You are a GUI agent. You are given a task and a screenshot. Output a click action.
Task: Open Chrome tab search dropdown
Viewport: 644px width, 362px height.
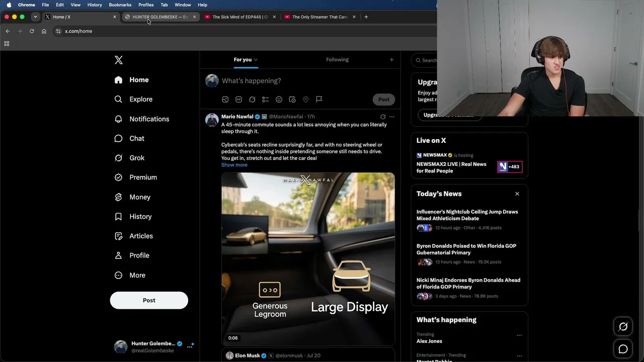click(x=35, y=17)
